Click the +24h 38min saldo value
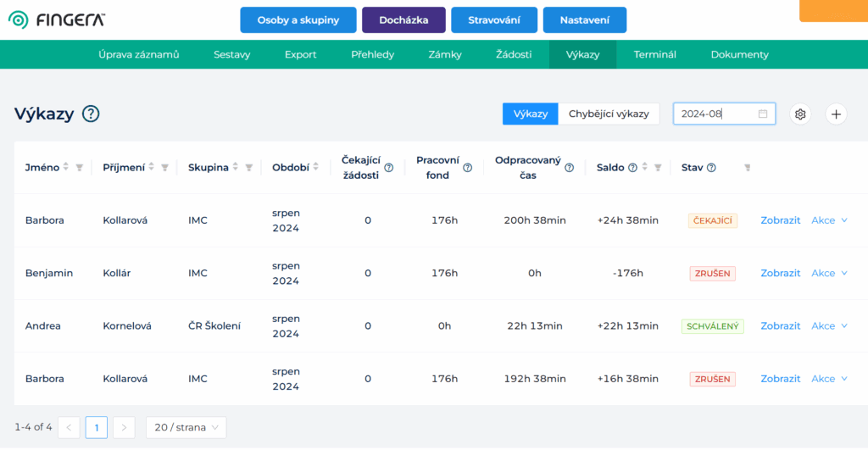Image resolution: width=868 pixels, height=450 pixels. point(628,220)
